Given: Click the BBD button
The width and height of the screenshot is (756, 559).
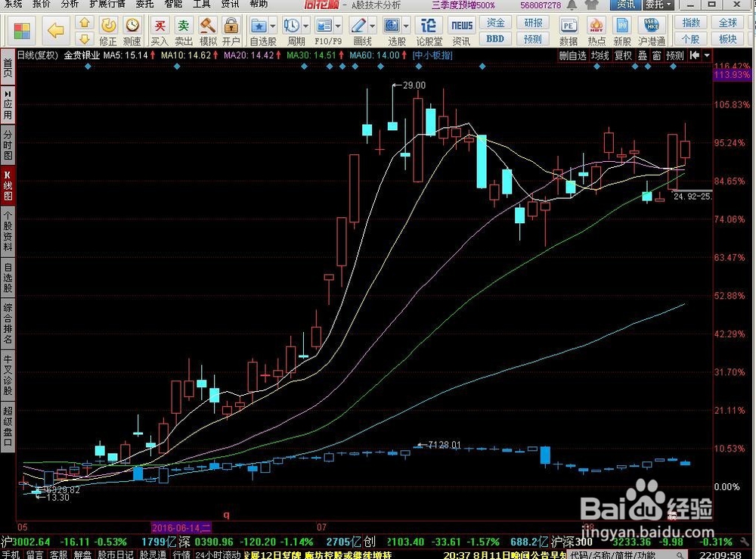Looking at the screenshot, I should tap(495, 39).
